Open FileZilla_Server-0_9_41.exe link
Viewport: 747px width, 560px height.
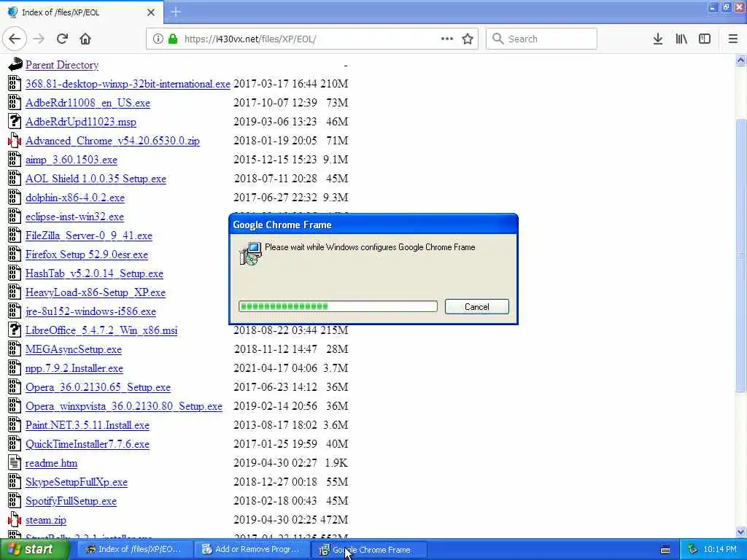88,236
